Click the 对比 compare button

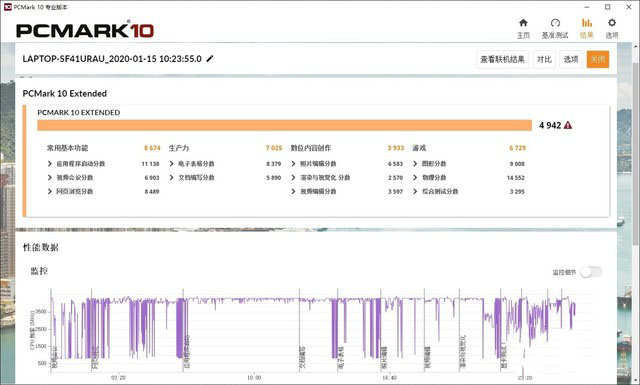coord(544,60)
